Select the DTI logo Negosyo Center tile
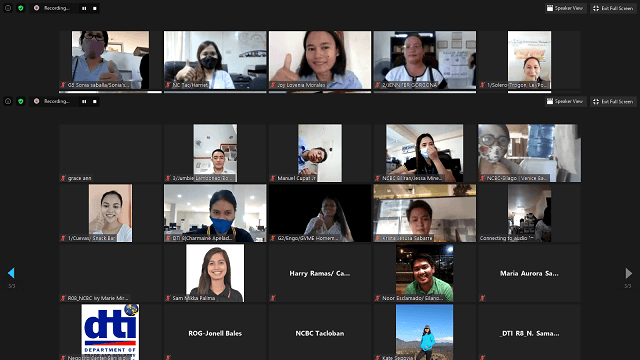Image resolution: width=640 pixels, height=360 pixels. coord(111,332)
